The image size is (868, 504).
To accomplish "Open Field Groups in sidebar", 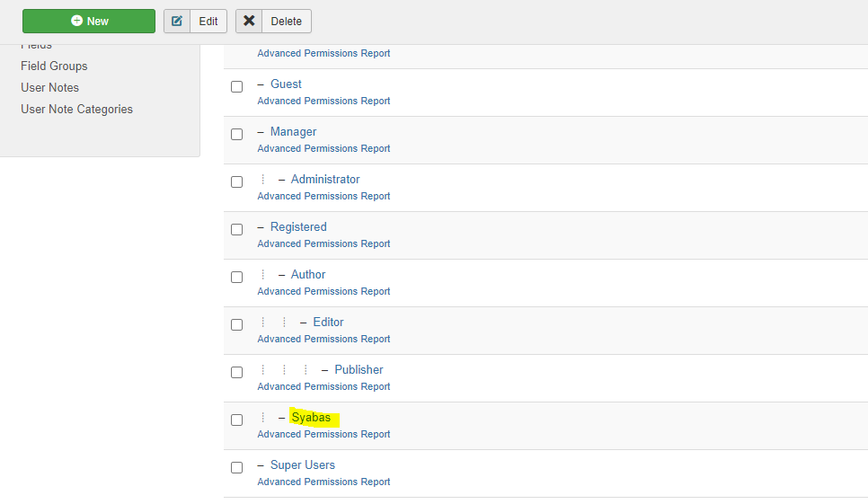I will click(x=54, y=66).
